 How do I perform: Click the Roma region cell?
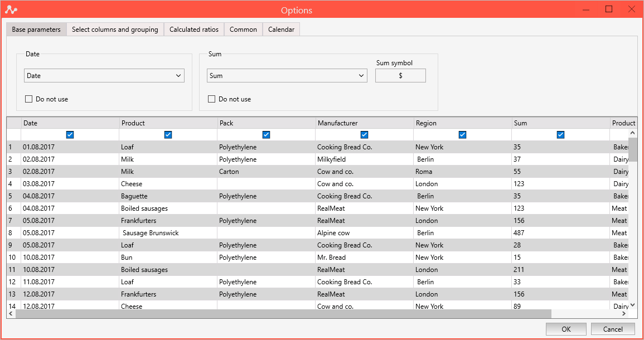point(463,172)
